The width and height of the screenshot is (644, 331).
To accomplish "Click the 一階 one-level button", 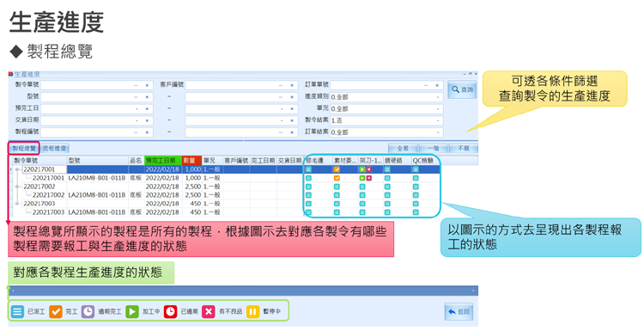I will [434, 149].
